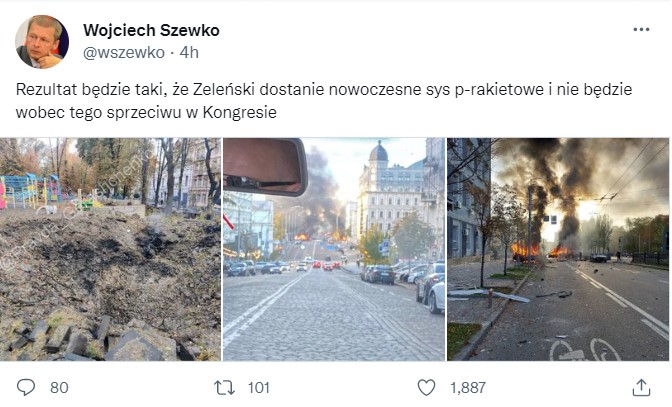Open the photo of burning cars on the road
The height and width of the screenshot is (407, 672).
(558, 249)
